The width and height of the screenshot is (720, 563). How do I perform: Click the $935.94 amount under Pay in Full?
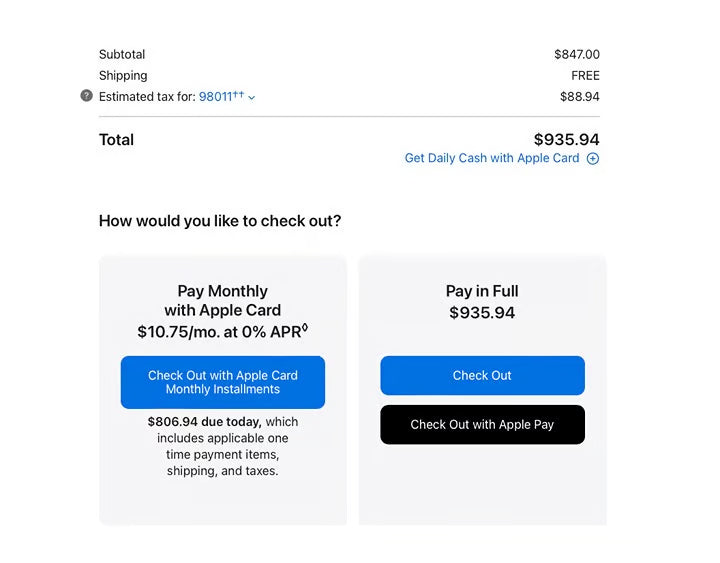click(x=482, y=313)
